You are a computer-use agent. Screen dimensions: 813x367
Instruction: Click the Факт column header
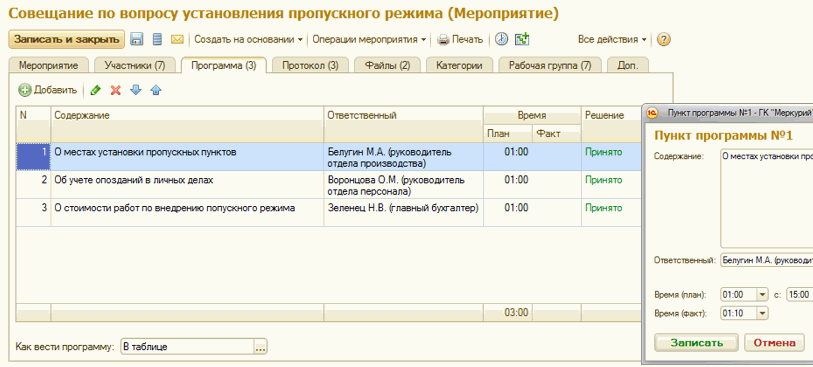pos(557,134)
